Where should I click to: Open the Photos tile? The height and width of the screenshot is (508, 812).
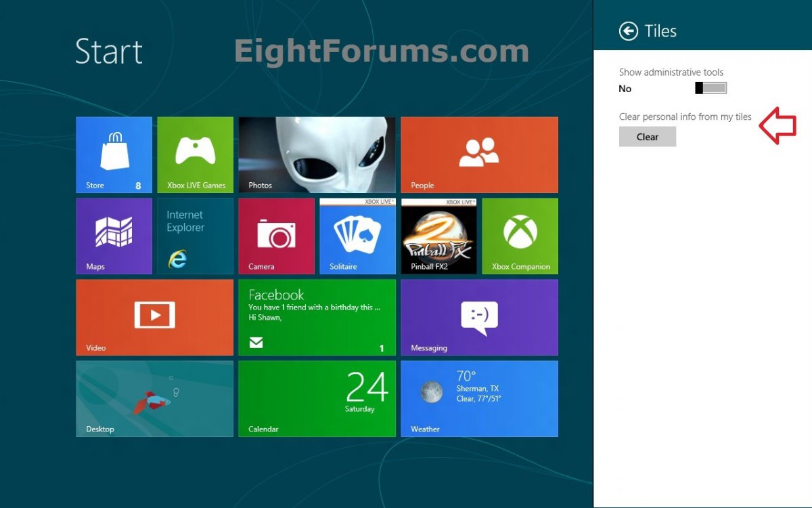(317, 155)
